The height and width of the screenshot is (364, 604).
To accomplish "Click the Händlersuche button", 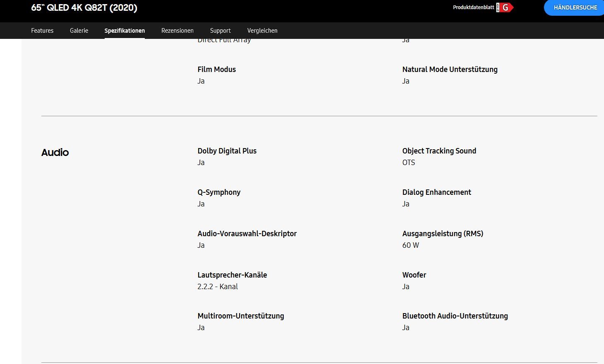I will click(575, 7).
